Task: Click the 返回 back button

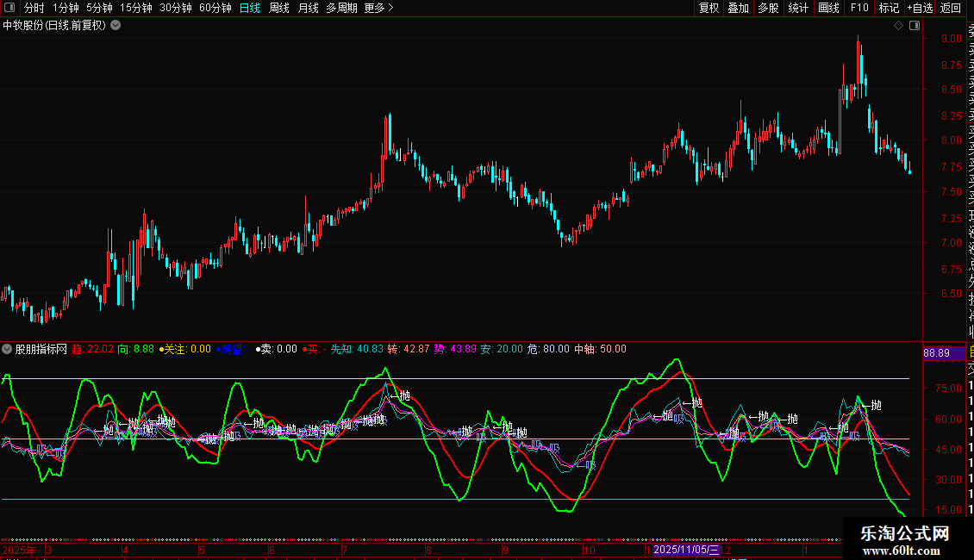Action: pyautogui.click(x=950, y=8)
